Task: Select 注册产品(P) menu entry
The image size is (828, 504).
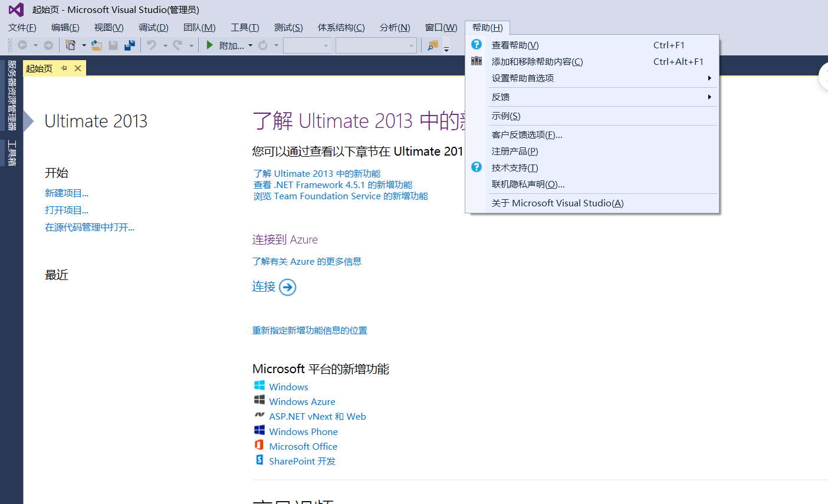Action: coord(592,151)
